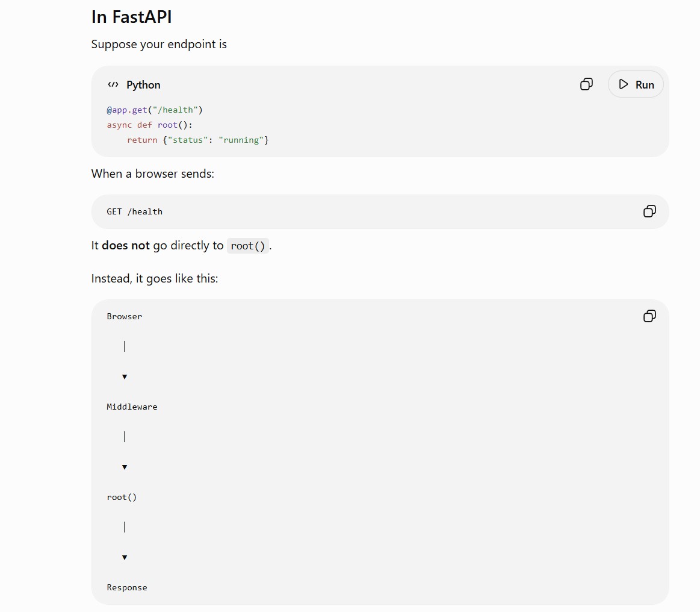Click the down arrow below Browser
This screenshot has width=700, height=612.
(125, 376)
